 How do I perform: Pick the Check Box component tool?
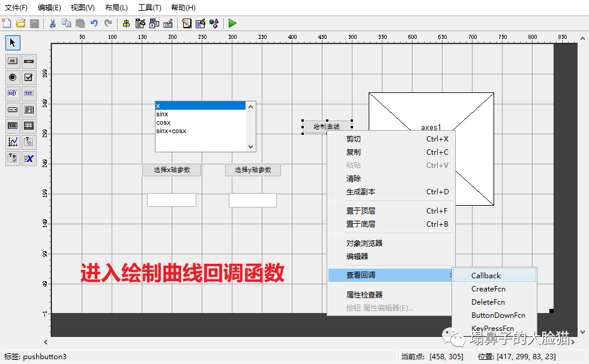29,77
